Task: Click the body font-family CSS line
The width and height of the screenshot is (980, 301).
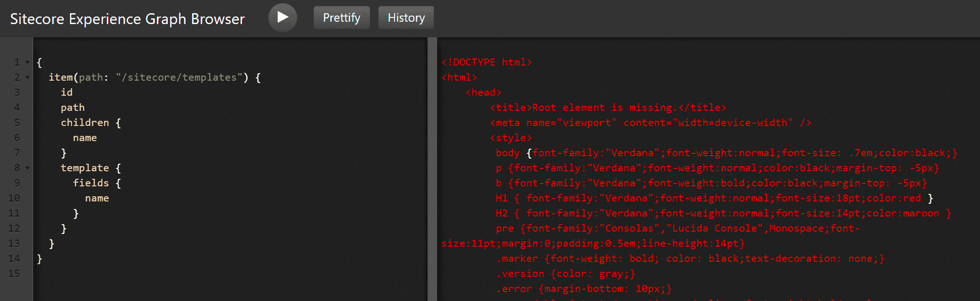Action: [727, 153]
